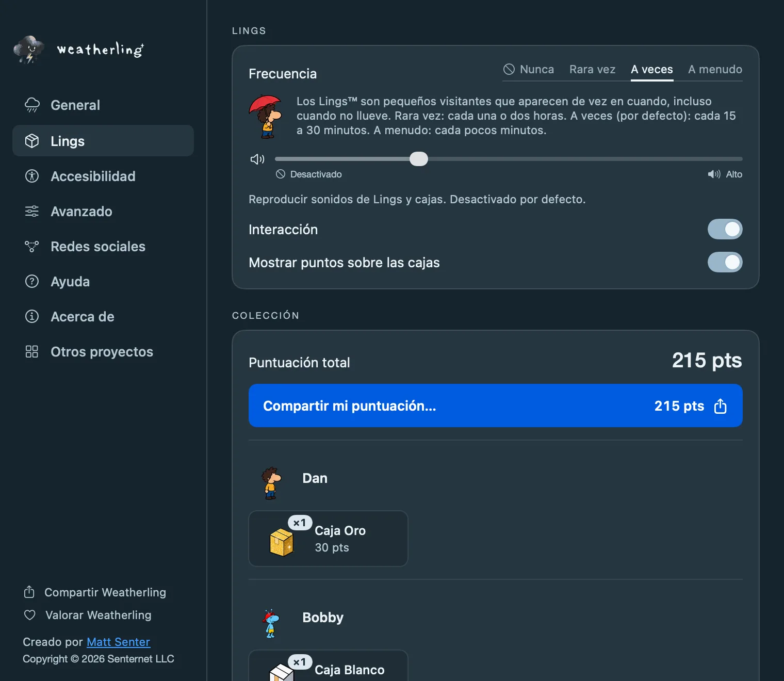Open Acerca de section
Screen dimensions: 784x681
103,316
